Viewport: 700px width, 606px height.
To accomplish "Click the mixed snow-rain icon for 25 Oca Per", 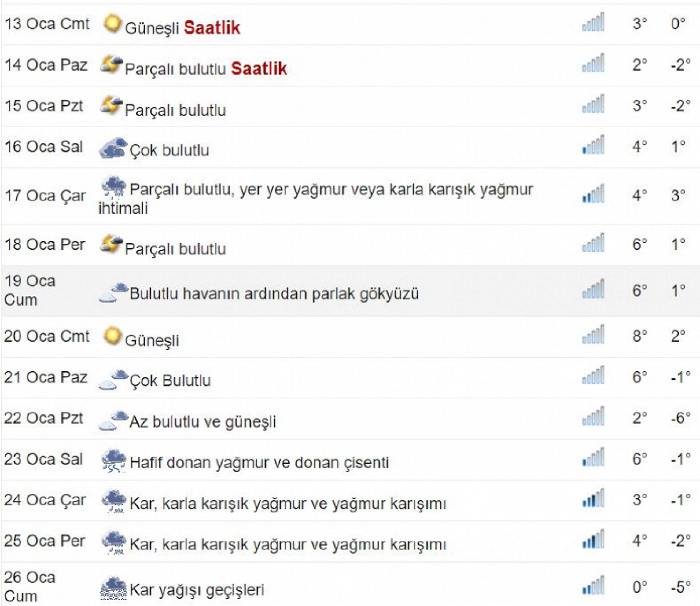I will (114, 542).
